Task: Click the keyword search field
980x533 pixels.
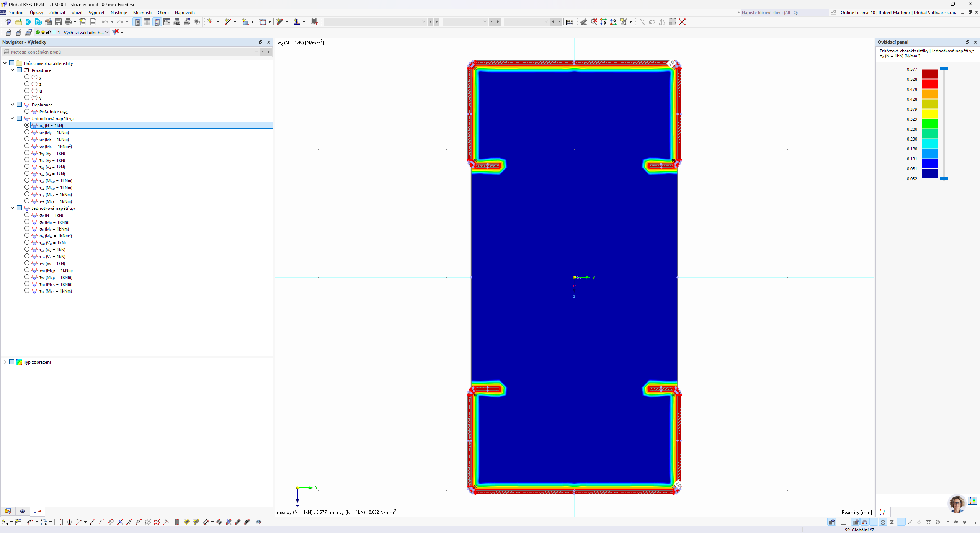Action: (784, 13)
